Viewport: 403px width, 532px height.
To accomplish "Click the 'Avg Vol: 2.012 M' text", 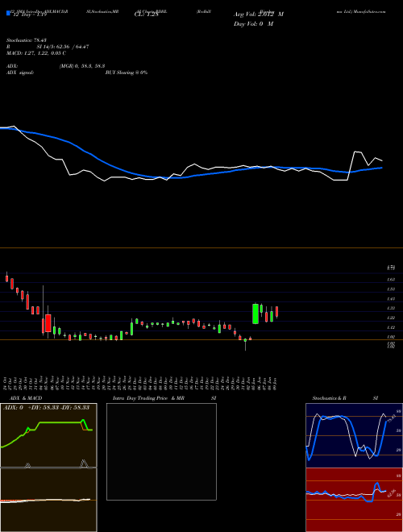I will coord(259,15).
